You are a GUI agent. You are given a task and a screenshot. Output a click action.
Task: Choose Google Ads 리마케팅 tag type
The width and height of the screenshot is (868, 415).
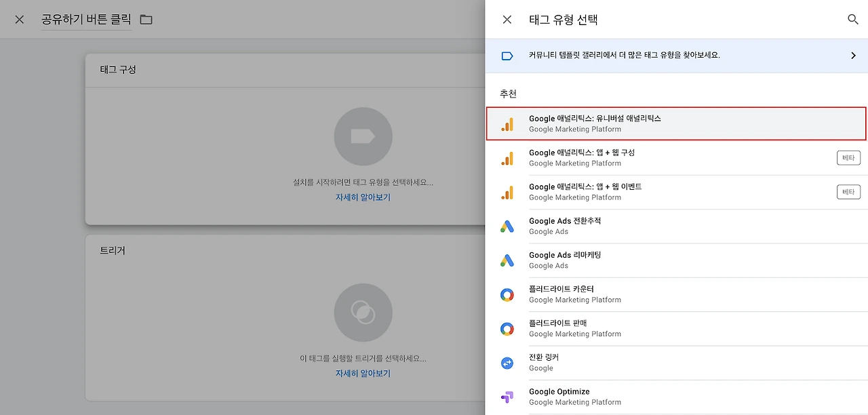677,260
